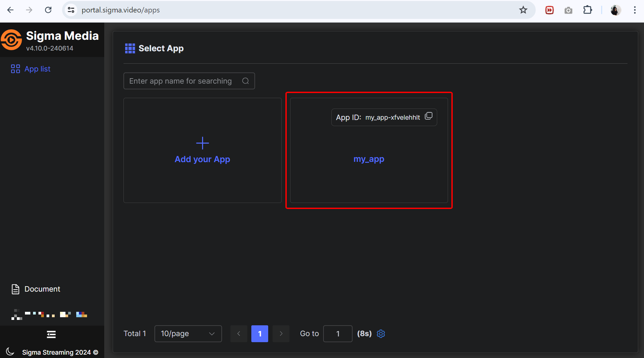
Task: Open Chrome three-dot menu
Action: coord(635,10)
